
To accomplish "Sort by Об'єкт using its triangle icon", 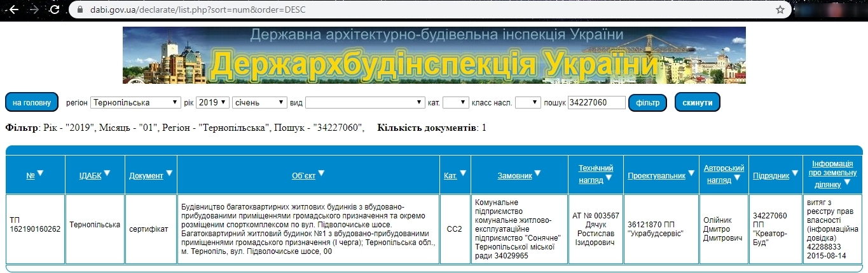I will coord(321,173).
